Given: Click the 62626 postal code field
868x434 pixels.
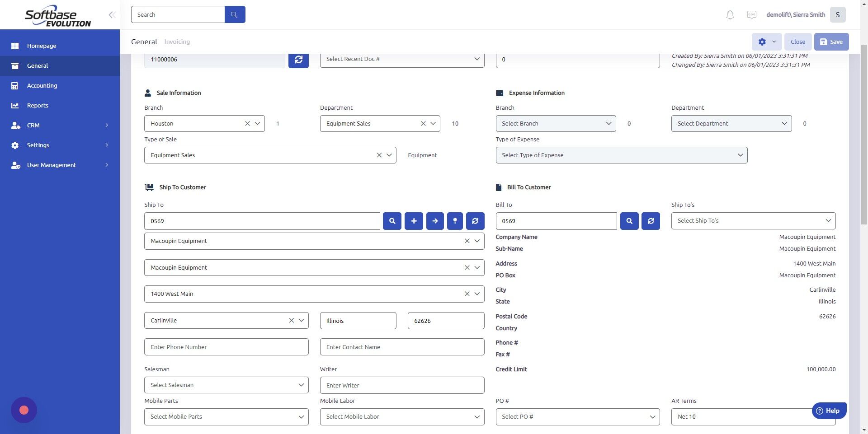Looking at the screenshot, I should click(x=446, y=321).
